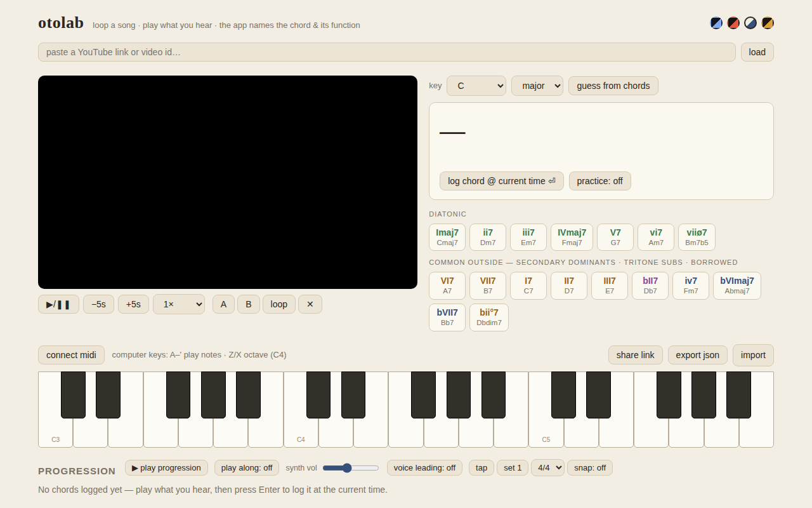Set loop point A
This screenshot has height=508, width=812.
click(x=223, y=304)
